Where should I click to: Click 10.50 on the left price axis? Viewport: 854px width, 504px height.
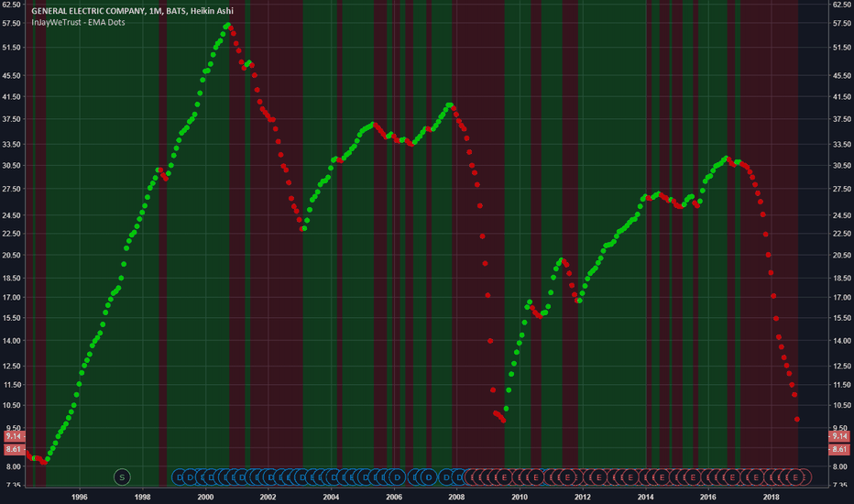point(11,405)
